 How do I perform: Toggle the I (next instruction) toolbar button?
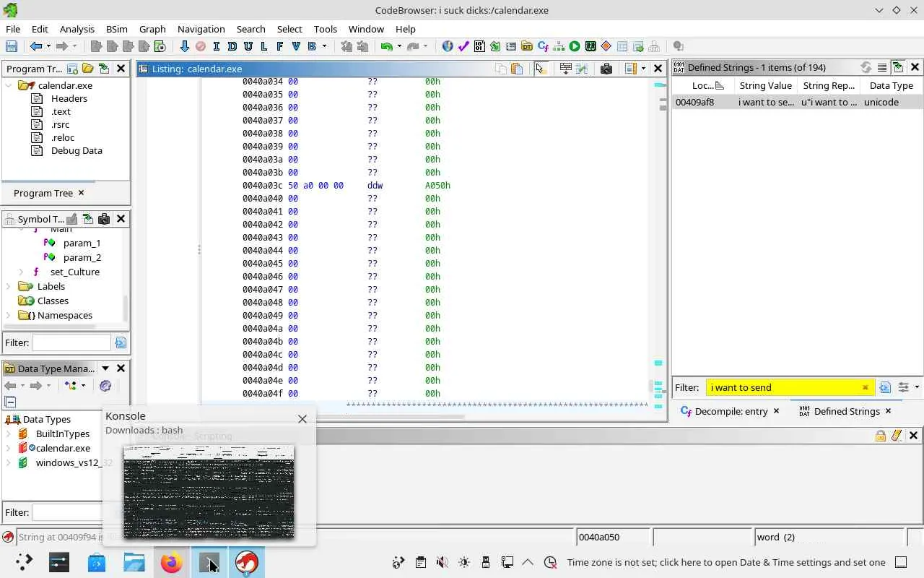tap(217, 46)
